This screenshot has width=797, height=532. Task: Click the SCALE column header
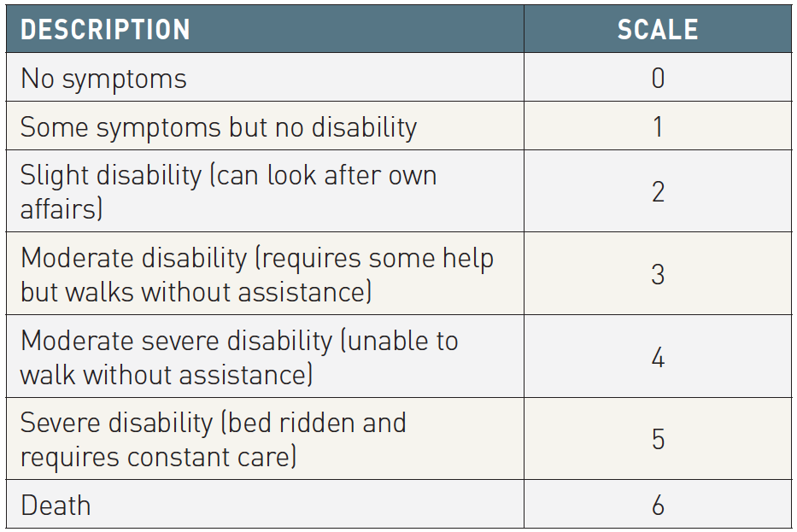coord(658,29)
